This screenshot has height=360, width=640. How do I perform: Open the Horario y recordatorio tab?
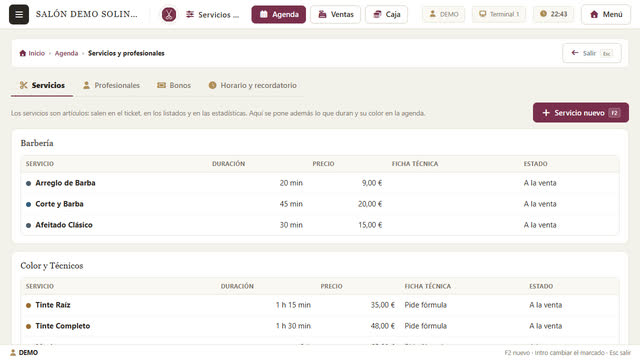pos(253,85)
